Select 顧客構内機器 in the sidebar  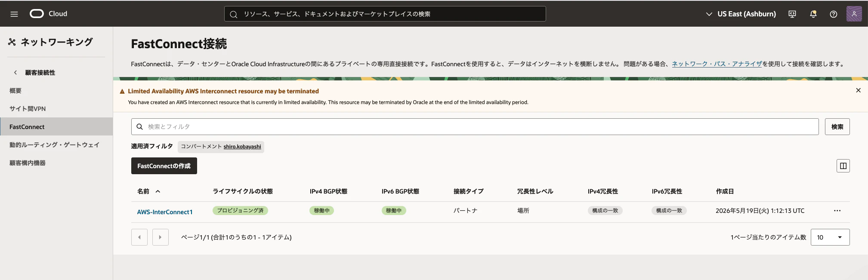pyautogui.click(x=28, y=163)
